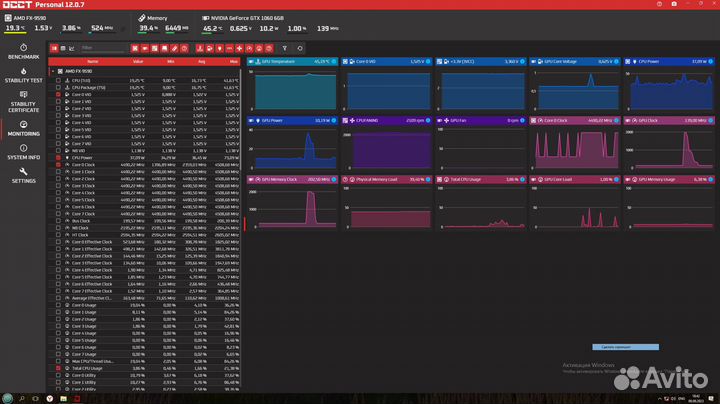
Task: Open the Stability Test section
Action: tap(23, 75)
